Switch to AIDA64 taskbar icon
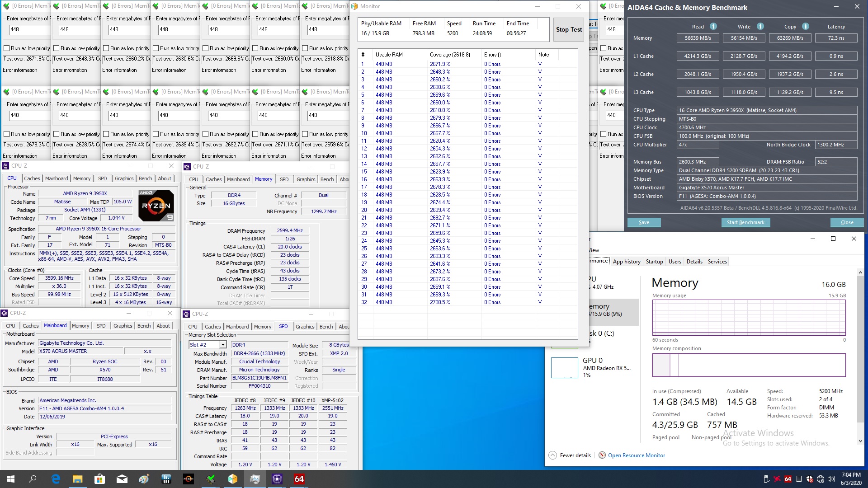868x488 pixels. click(299, 479)
